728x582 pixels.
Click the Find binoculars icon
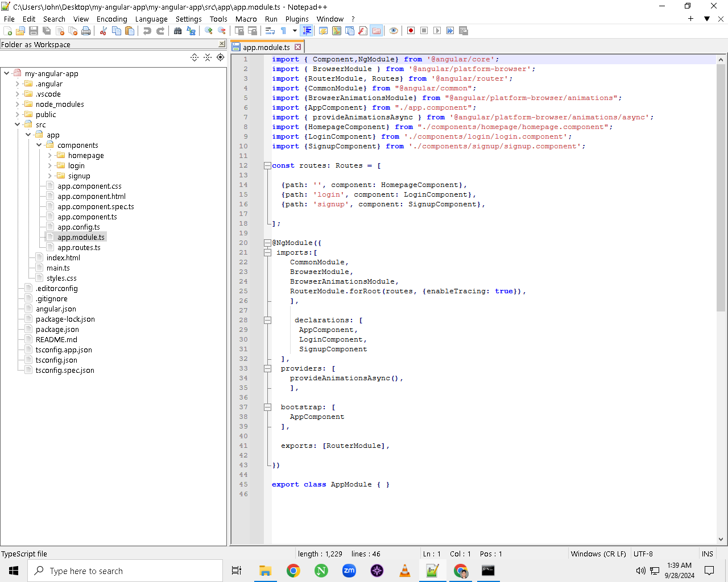[178, 31]
